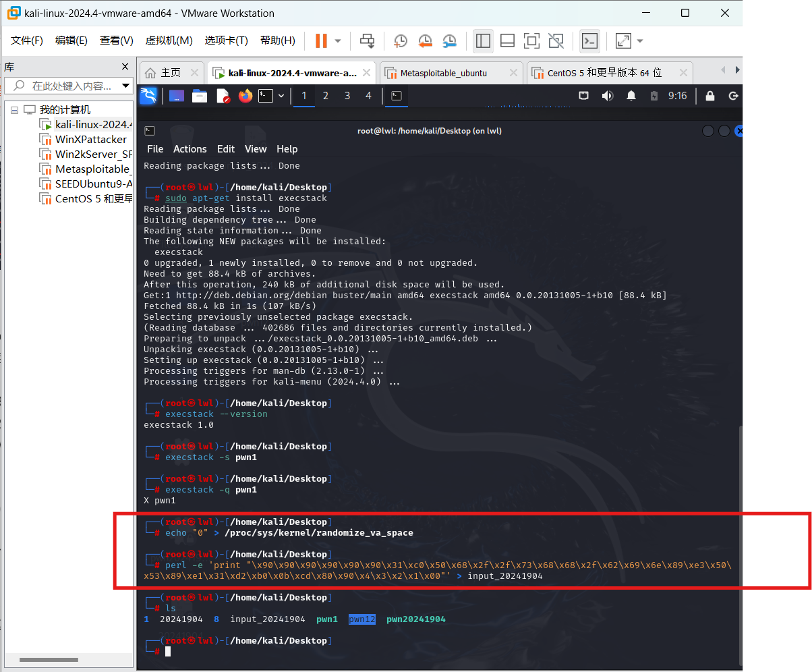The image size is (812, 672).
Task: Toggle the library sidebar view
Action: click(483, 40)
